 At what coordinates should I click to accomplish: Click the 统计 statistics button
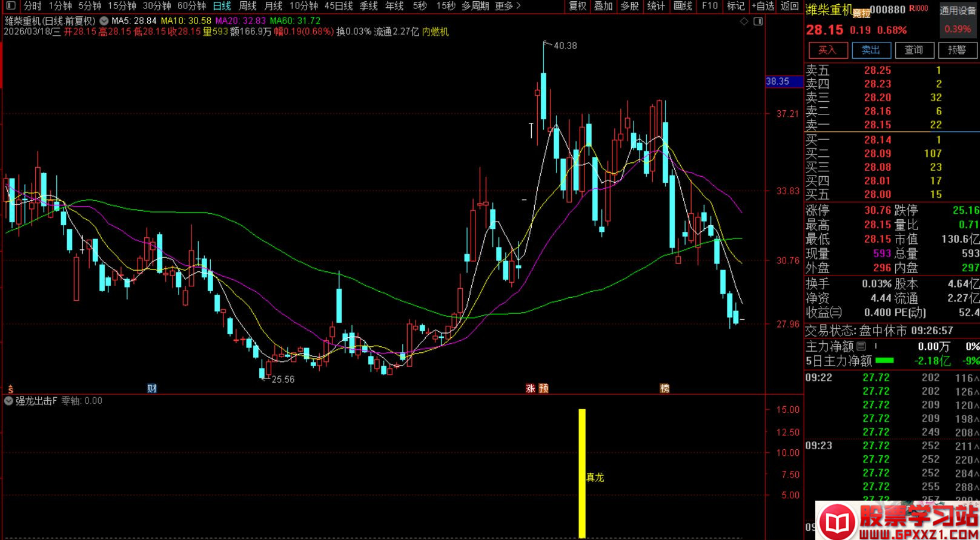click(x=656, y=6)
